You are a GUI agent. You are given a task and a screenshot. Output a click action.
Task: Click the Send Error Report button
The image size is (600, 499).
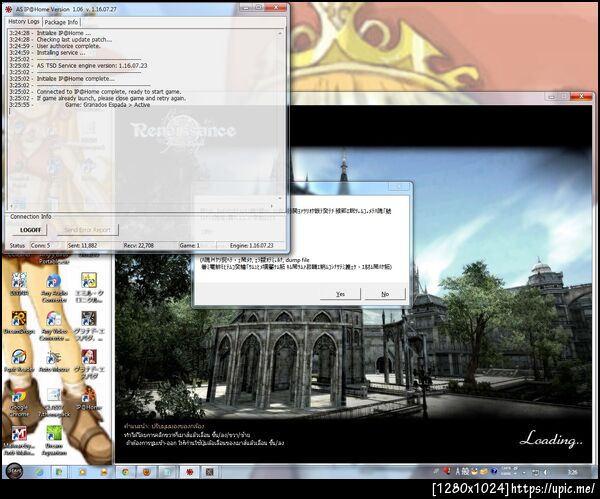(x=87, y=230)
